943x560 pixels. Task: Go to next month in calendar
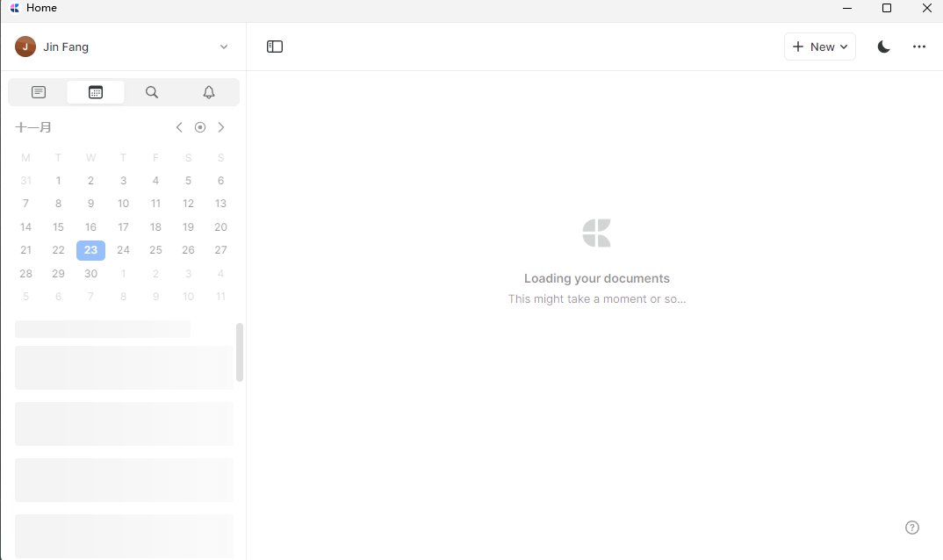221,127
